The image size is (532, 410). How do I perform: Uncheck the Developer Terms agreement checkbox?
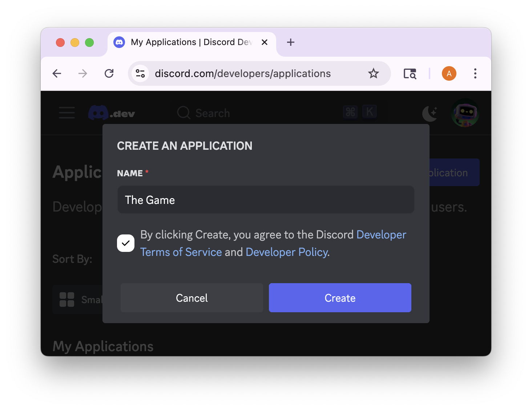tap(126, 243)
